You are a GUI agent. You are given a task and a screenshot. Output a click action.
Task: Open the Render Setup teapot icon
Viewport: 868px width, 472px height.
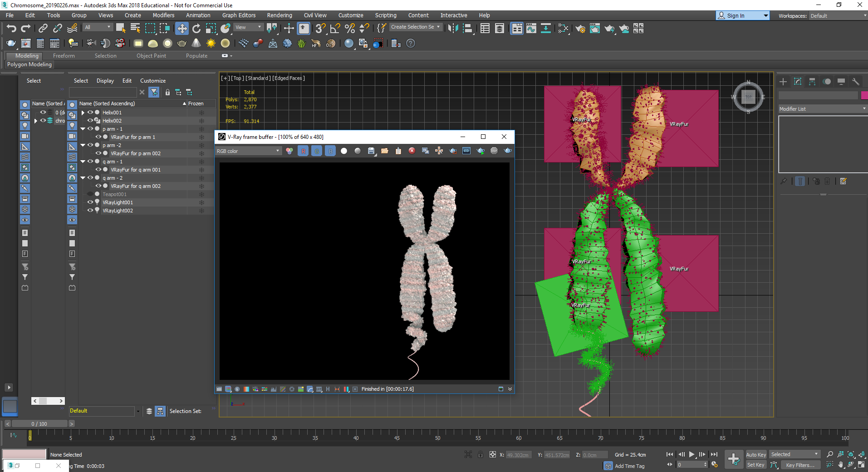pyautogui.click(x=580, y=29)
